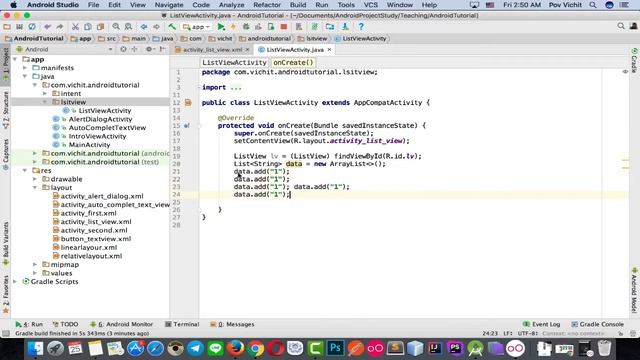
Task: Collapse the app module tree node
Action: tap(15, 59)
